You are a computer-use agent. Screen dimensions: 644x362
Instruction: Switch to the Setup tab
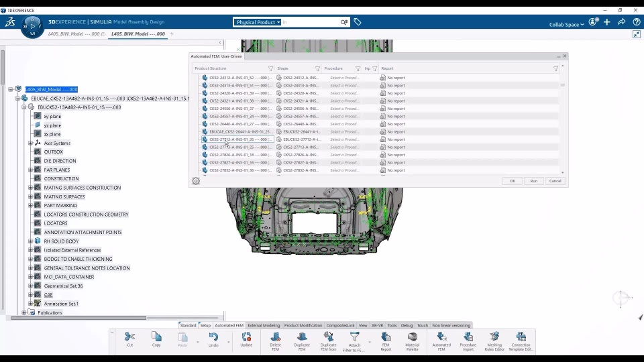tap(205, 326)
